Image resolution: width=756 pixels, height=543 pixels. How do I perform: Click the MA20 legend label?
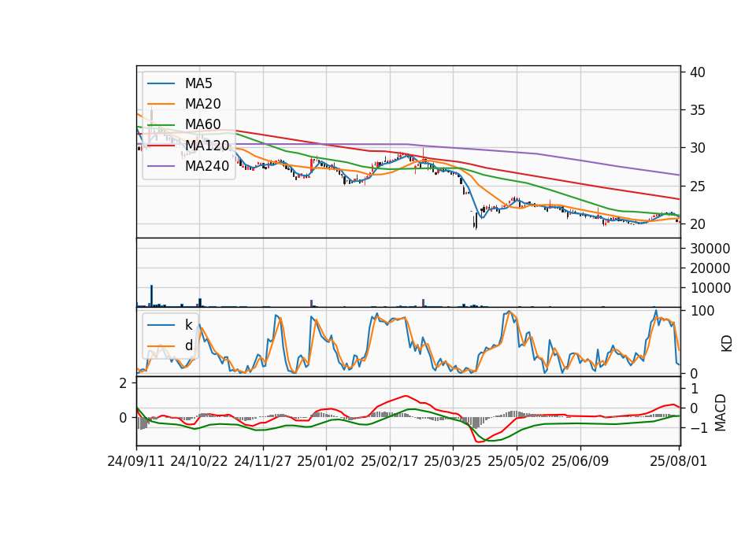[x=202, y=104]
